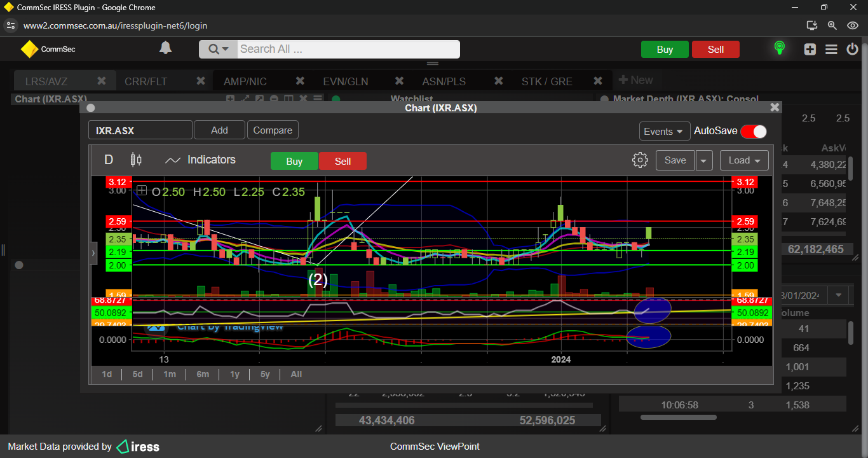Switch to the AMP/NIC tab
Viewport: 868px width, 458px height.
[245, 81]
